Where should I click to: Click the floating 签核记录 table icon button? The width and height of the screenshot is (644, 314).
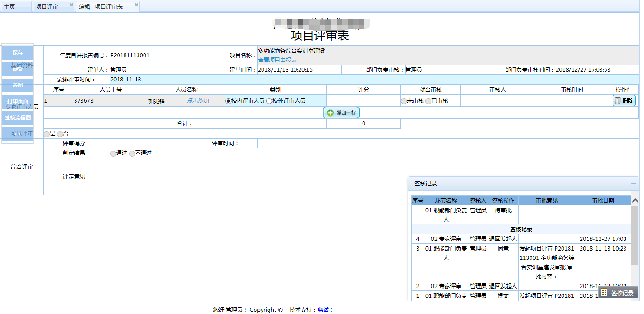[x=618, y=292]
